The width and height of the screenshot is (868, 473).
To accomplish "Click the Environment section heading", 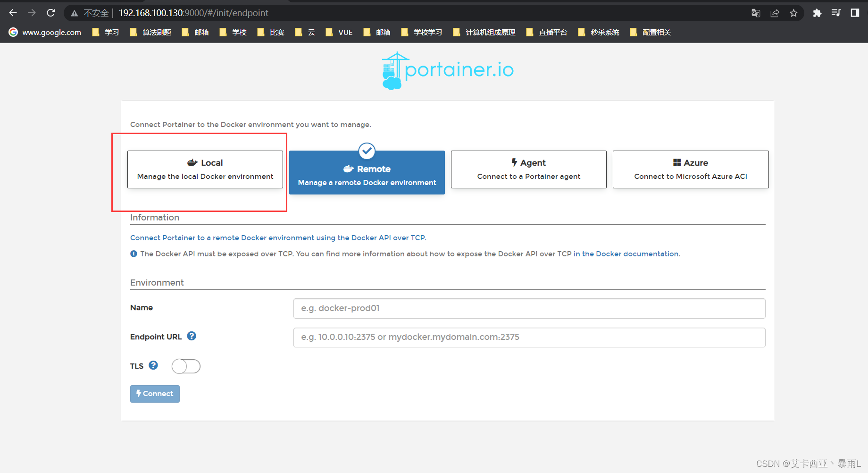I will tap(157, 283).
